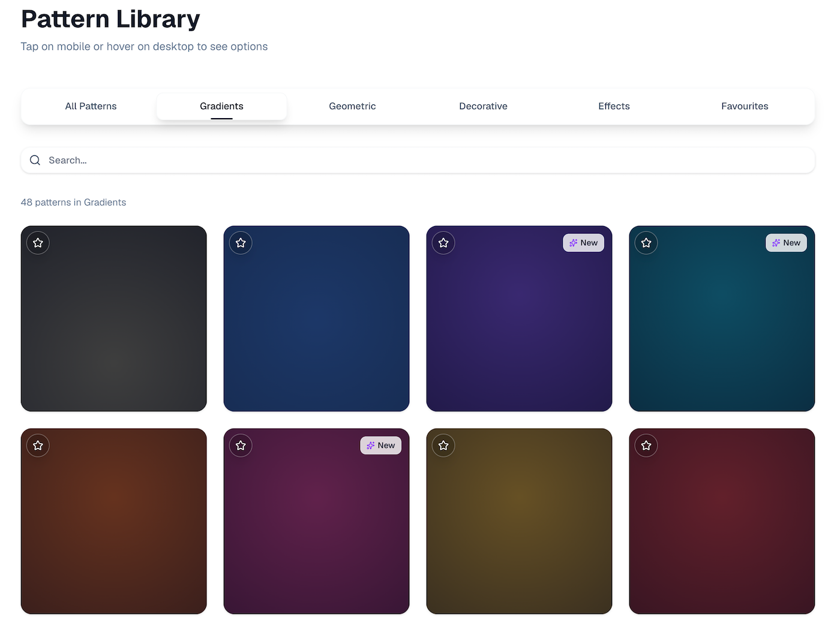The width and height of the screenshot is (840, 626).
Task: Click the search magnifier icon
Action: click(35, 160)
